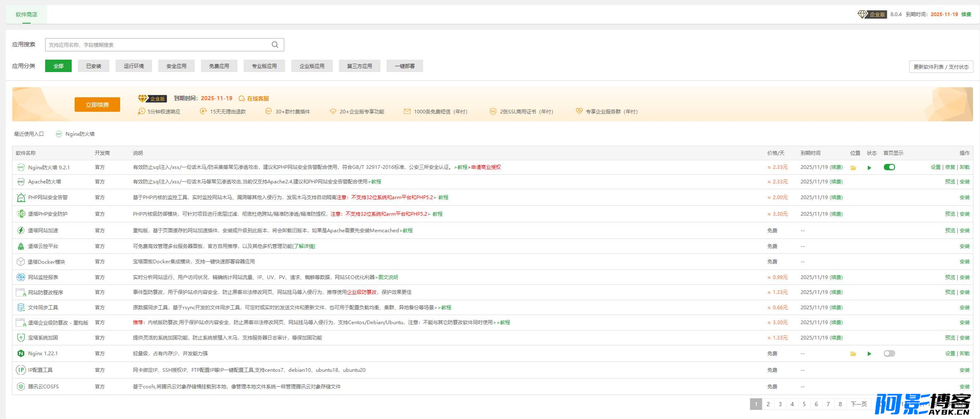Screen dimensions: 980x419
Task: Click the 在线客服 chat icon link
Action: [x=254, y=99]
